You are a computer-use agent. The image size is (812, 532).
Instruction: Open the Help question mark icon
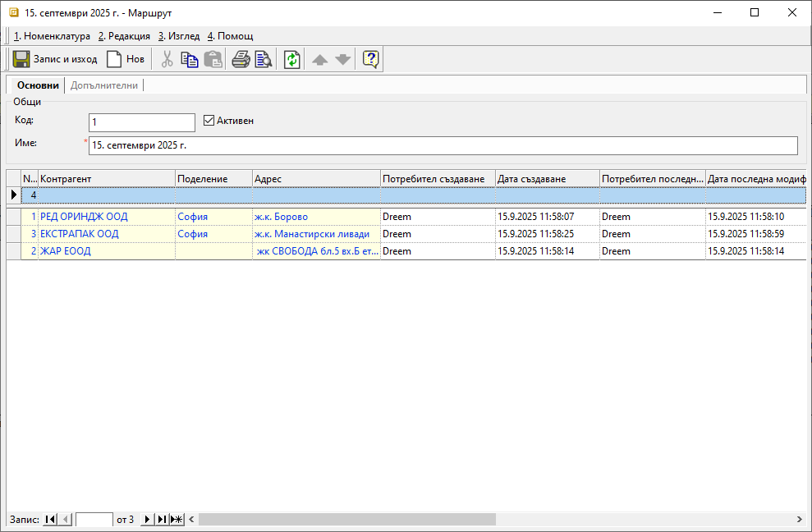tap(371, 59)
